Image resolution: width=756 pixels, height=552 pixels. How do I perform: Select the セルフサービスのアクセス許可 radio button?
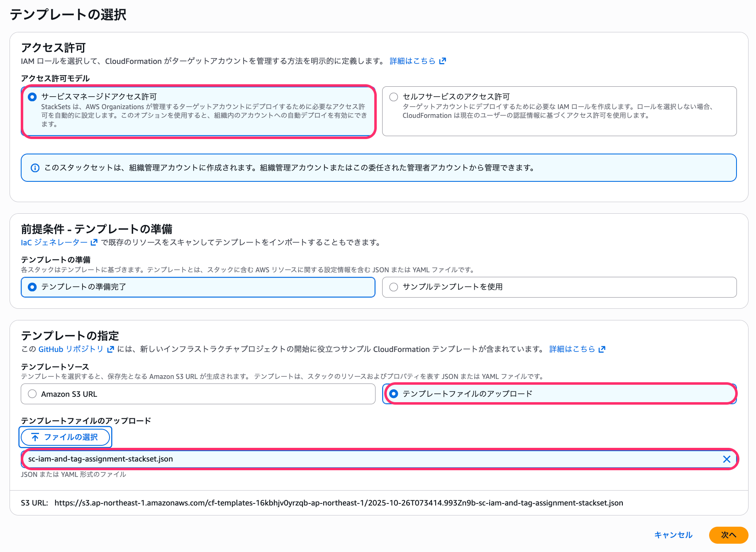pos(393,96)
